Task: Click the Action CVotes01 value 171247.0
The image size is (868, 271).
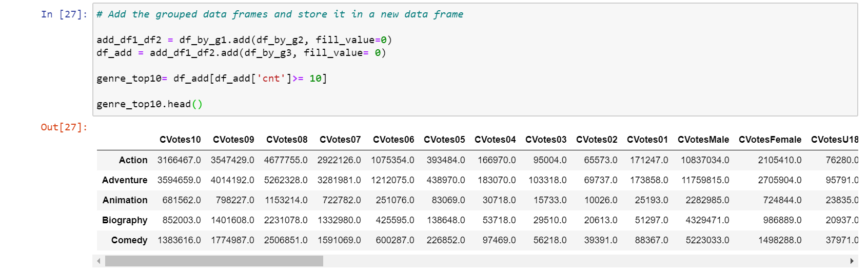Action: tap(649, 160)
